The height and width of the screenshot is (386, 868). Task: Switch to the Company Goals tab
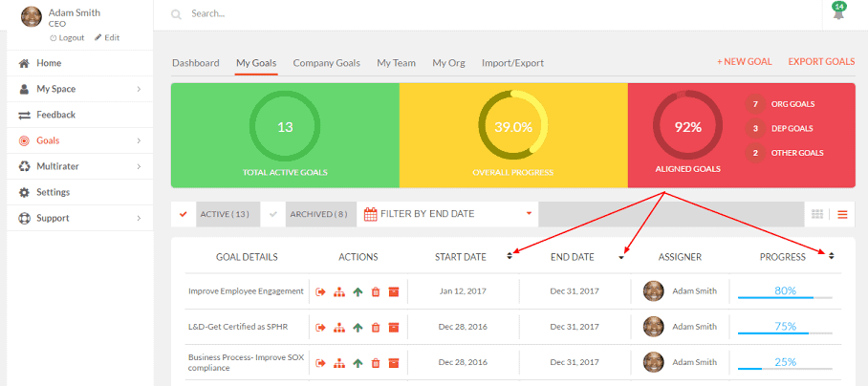pos(327,63)
